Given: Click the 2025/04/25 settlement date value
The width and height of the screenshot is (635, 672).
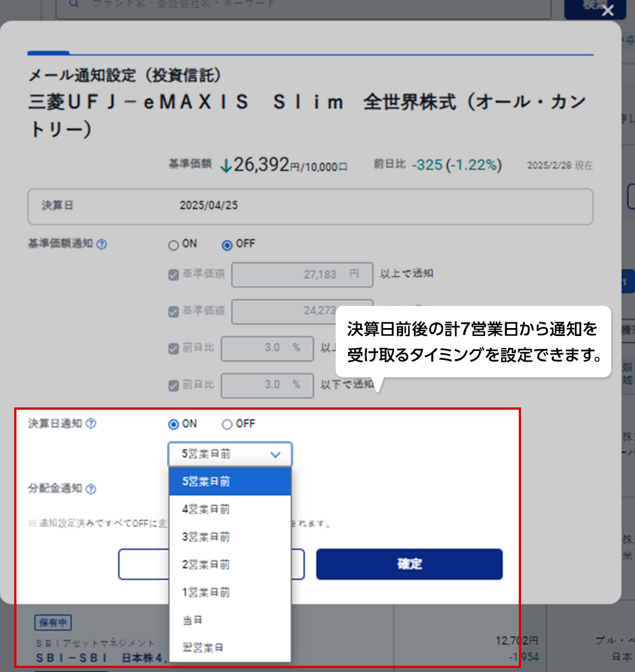Looking at the screenshot, I should click(x=209, y=206).
